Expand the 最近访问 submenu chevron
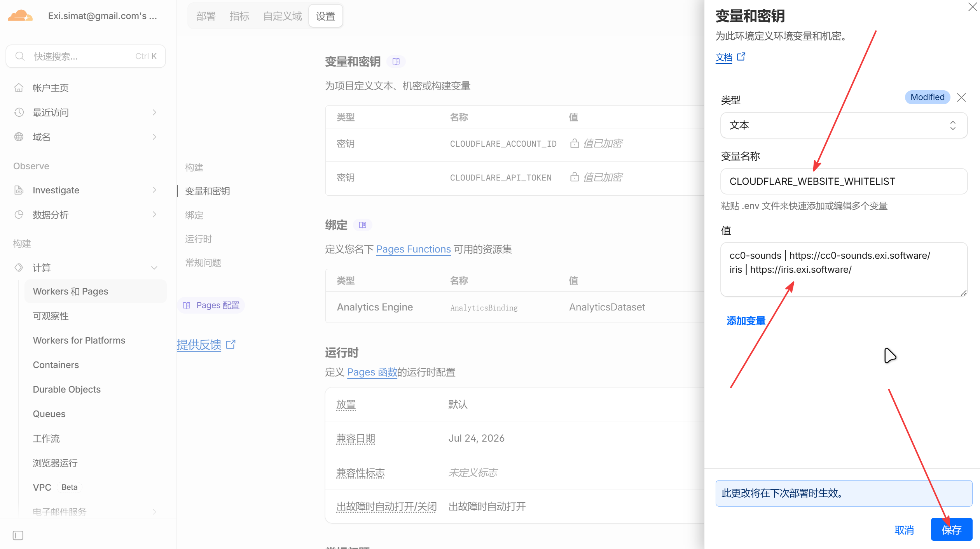This screenshot has height=549, width=980. [x=154, y=112]
